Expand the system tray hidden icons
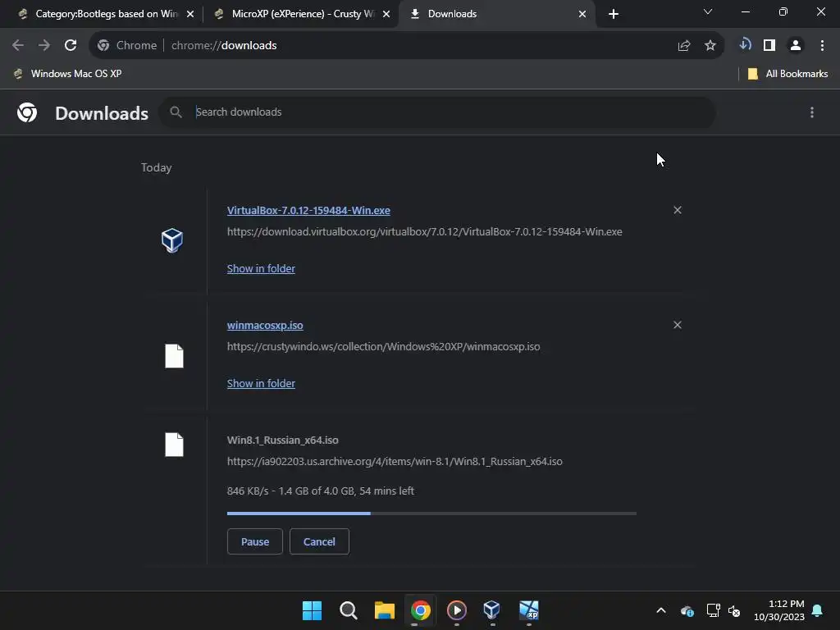Screen dimensions: 840x630 tap(661, 610)
